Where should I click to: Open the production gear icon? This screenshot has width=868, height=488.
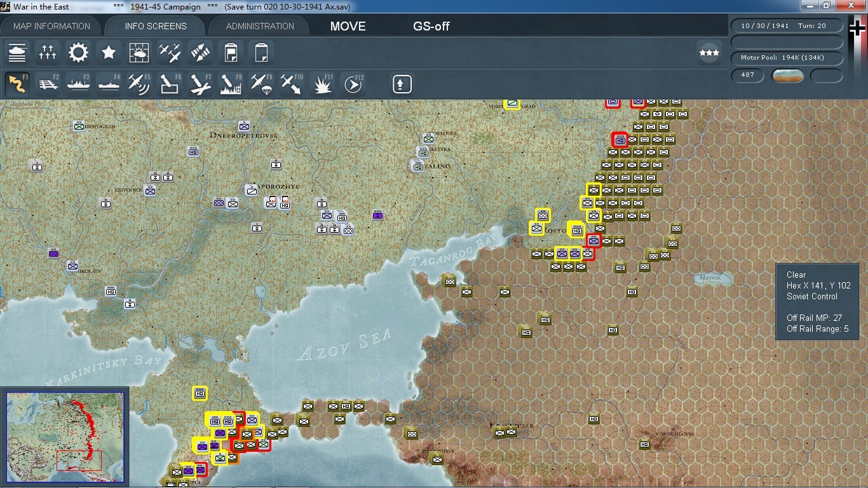[x=78, y=53]
